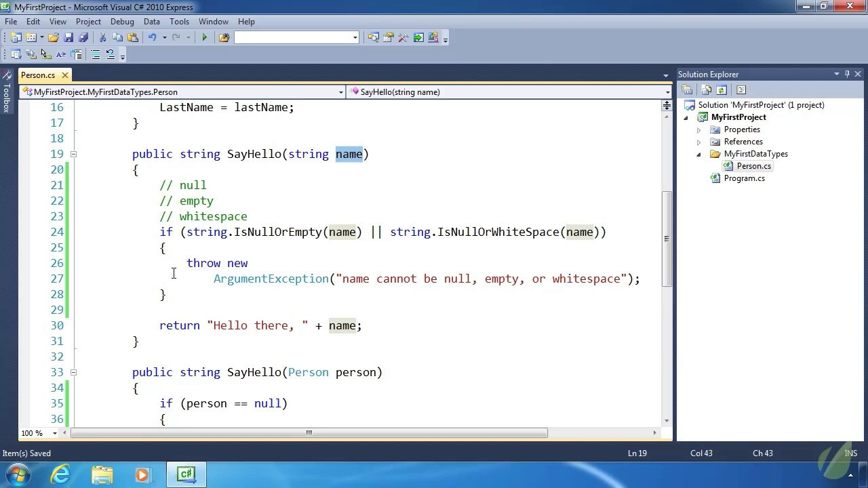Click the Display Word Completion icon
The image size is (868, 488).
coord(61,55)
